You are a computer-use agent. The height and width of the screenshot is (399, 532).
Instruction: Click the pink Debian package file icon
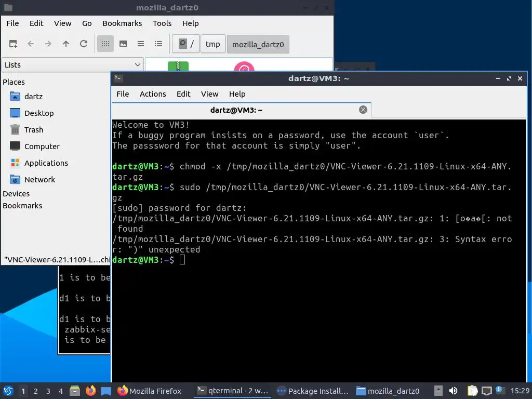(x=244, y=66)
